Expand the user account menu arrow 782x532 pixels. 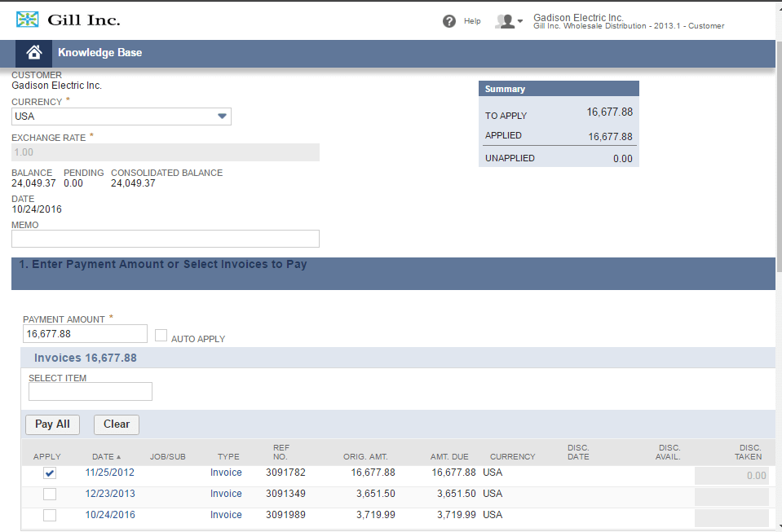click(x=521, y=22)
